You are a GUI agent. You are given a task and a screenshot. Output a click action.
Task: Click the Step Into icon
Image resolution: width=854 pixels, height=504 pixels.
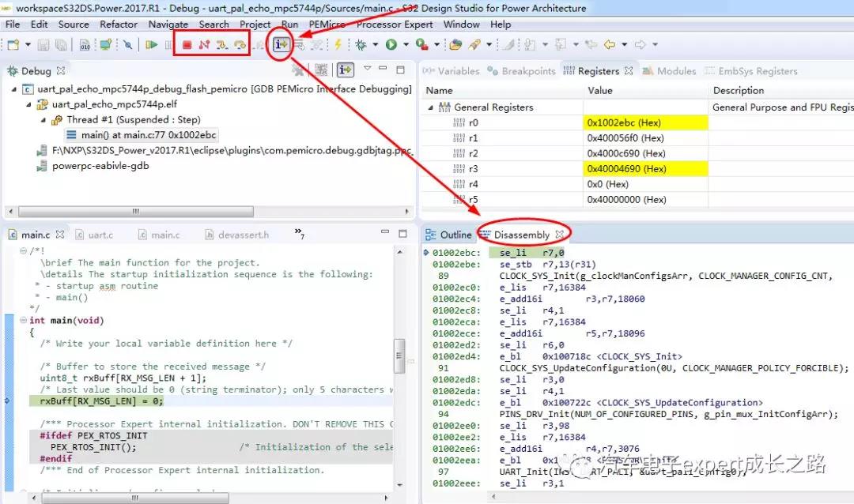click(x=222, y=45)
